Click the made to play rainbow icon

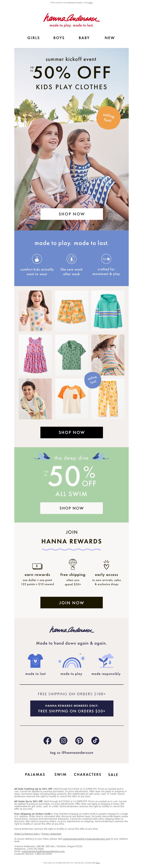(71, 661)
